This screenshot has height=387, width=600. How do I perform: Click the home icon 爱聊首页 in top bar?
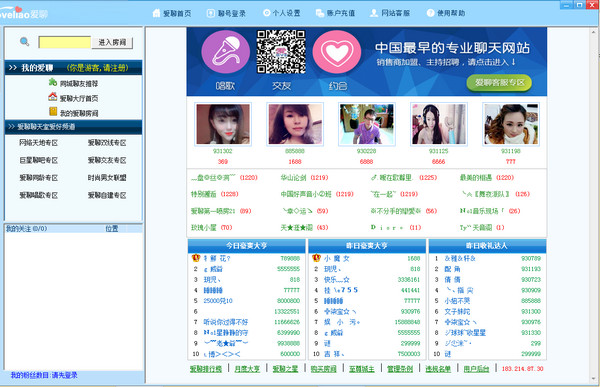tap(172, 13)
